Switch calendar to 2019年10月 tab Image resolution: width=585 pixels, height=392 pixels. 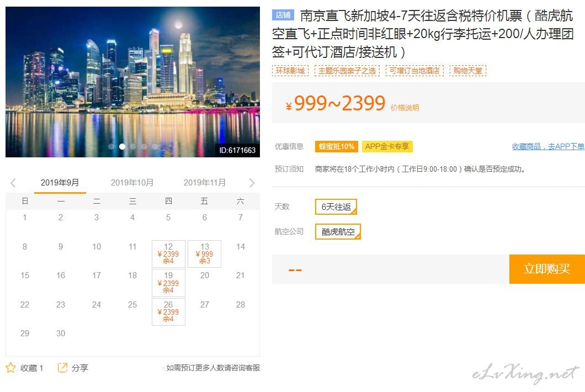[x=132, y=183]
